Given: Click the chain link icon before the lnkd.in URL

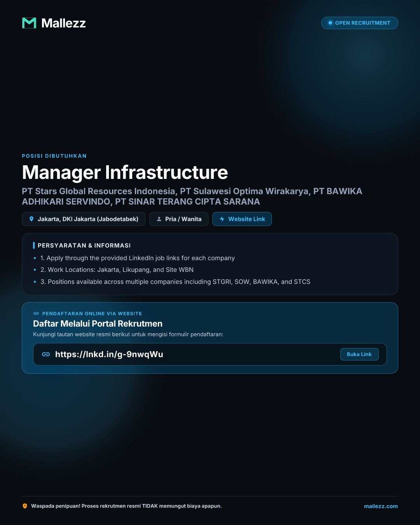Looking at the screenshot, I should (46, 354).
